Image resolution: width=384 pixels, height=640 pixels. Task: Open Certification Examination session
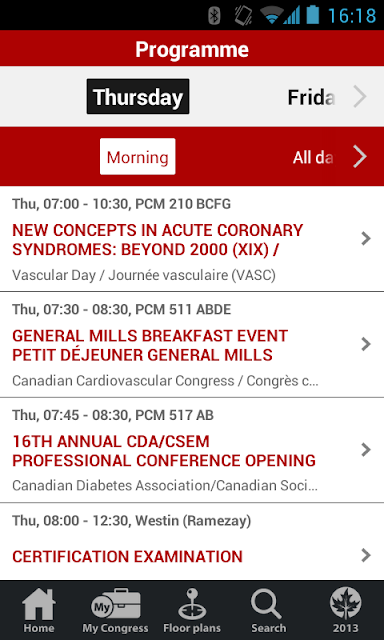pyautogui.click(x=192, y=542)
